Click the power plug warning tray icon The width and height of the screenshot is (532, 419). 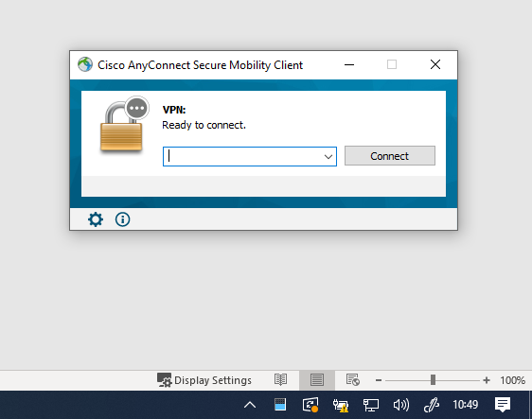(x=340, y=405)
